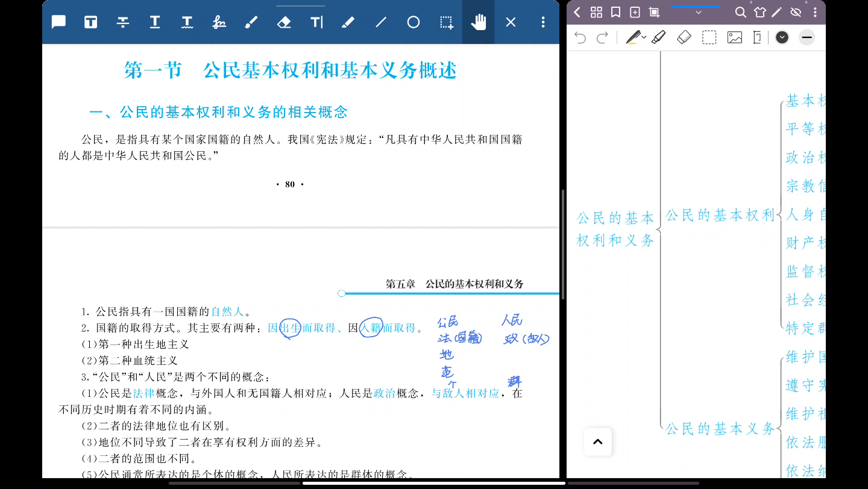Viewport: 868px width, 489px height.
Task: Add a new page to the note
Action: (x=635, y=12)
